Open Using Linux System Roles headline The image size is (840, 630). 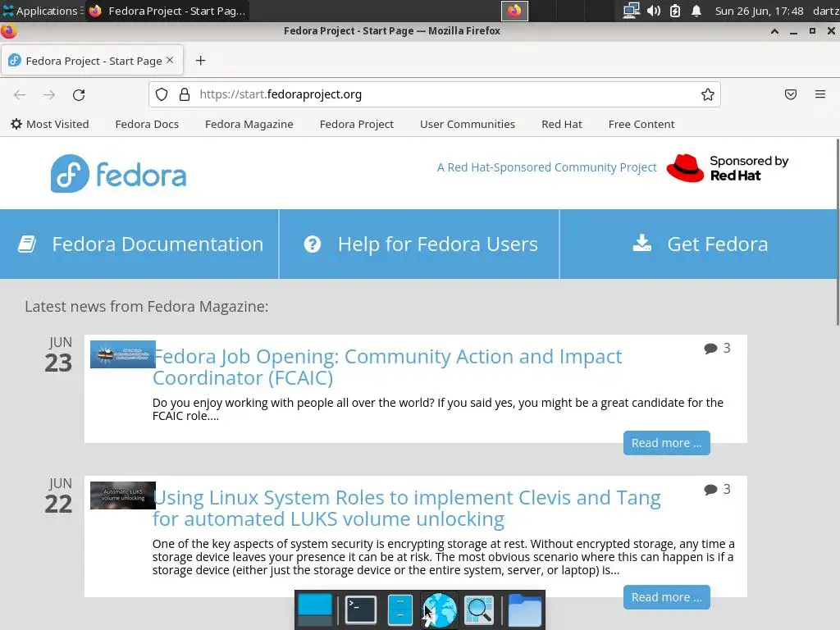tap(407, 509)
